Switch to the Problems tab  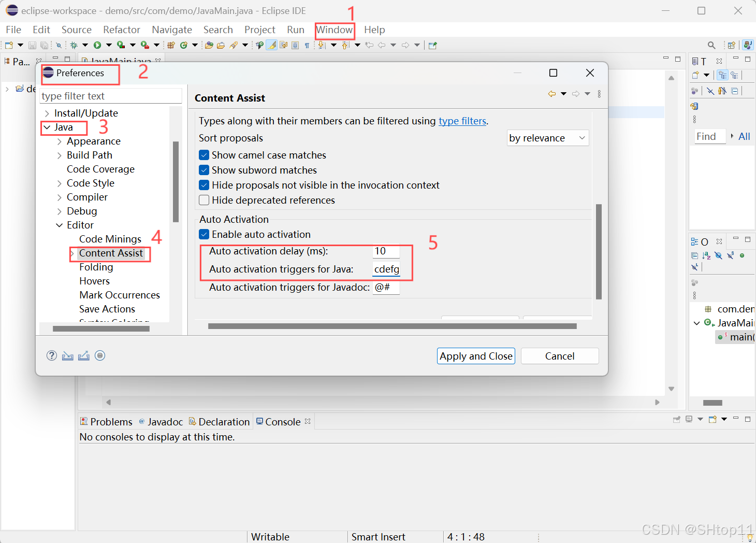tap(106, 422)
